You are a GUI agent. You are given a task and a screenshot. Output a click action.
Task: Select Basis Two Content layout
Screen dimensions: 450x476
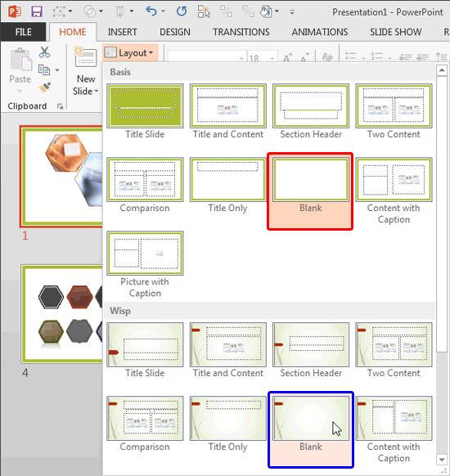click(x=394, y=112)
